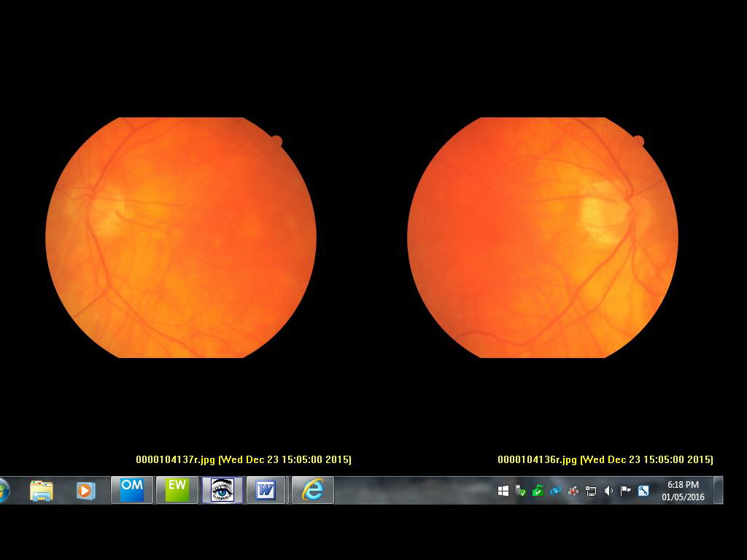Select the right fundus image 0000104136r
The height and width of the screenshot is (560, 747).
[x=543, y=237]
